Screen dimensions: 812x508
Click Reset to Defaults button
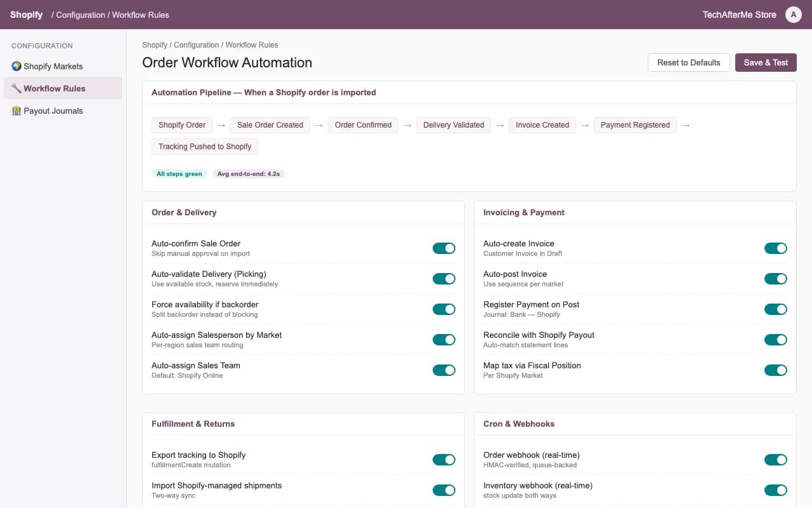689,62
